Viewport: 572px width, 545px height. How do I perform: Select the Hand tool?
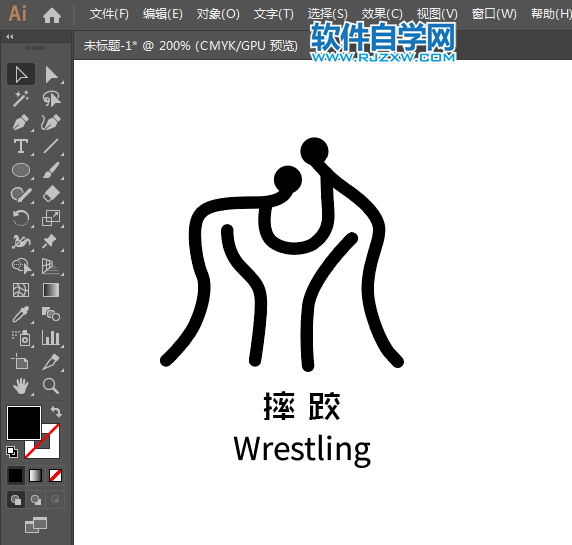(21, 386)
